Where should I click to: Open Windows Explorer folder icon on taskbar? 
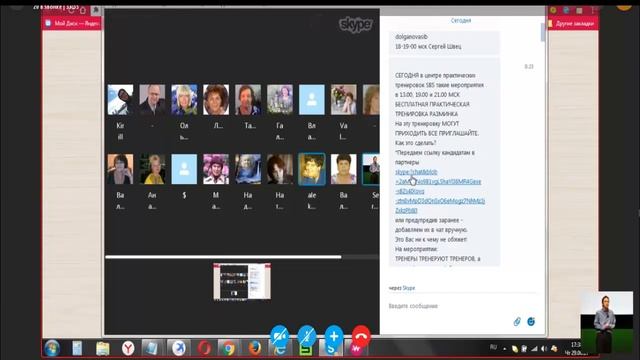[x=102, y=349]
